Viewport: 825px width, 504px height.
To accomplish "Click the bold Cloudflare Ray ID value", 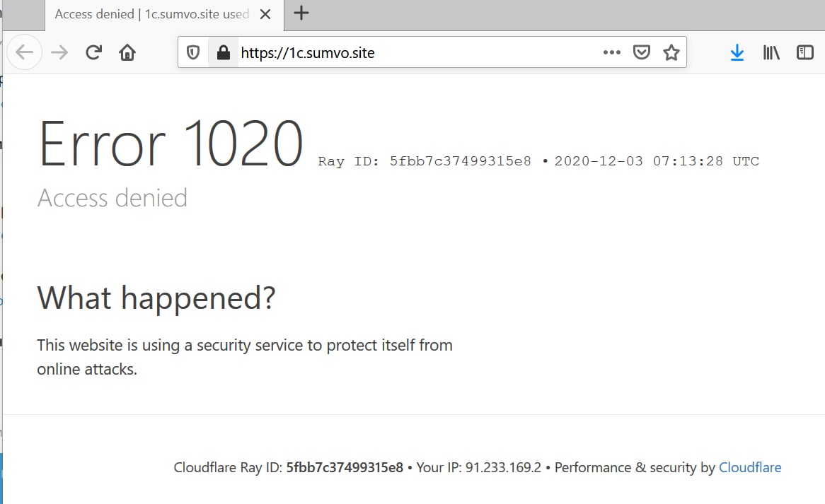I will tap(345, 467).
